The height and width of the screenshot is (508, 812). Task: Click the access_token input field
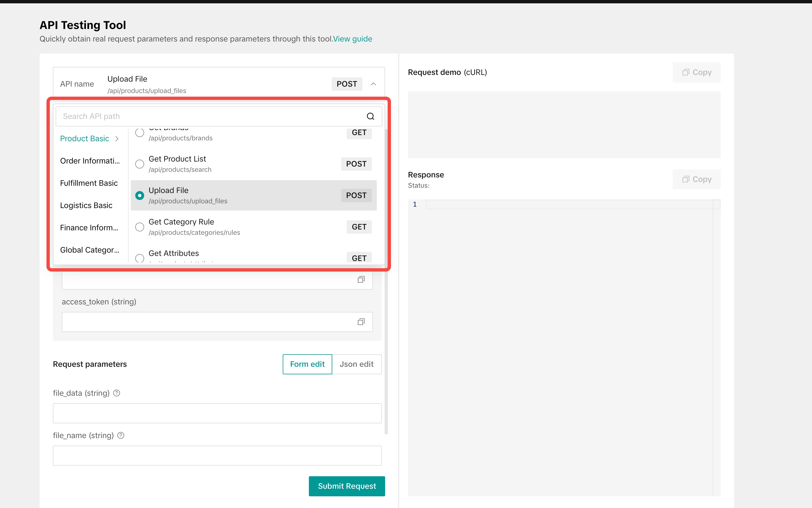(x=217, y=322)
